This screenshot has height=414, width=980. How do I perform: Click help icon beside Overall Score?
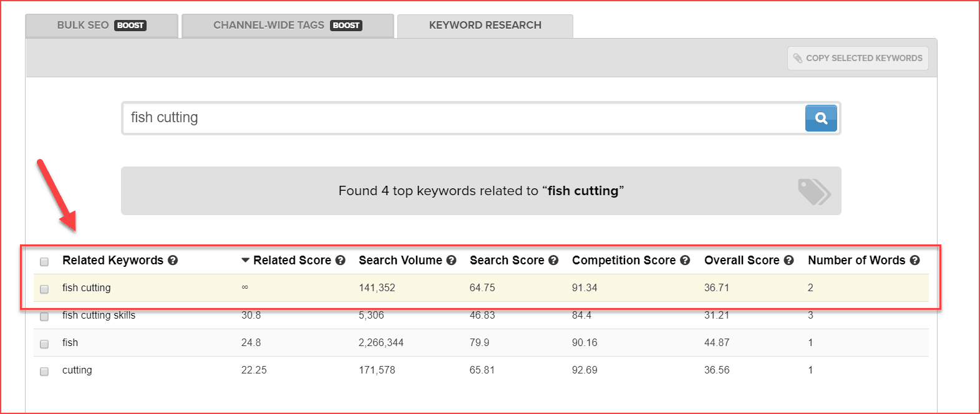788,261
